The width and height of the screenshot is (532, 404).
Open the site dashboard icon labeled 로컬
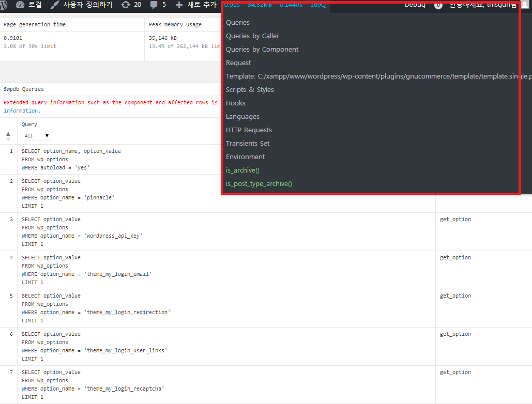tap(20, 5)
